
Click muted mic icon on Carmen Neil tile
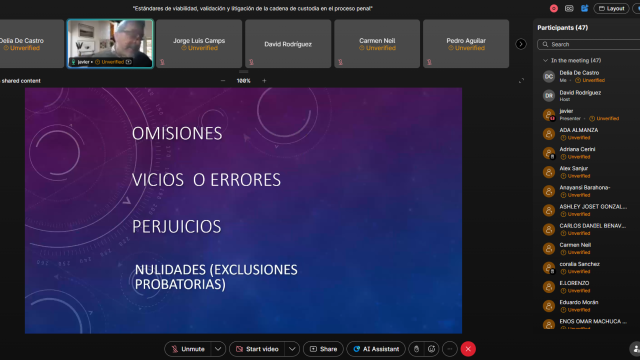(340, 62)
